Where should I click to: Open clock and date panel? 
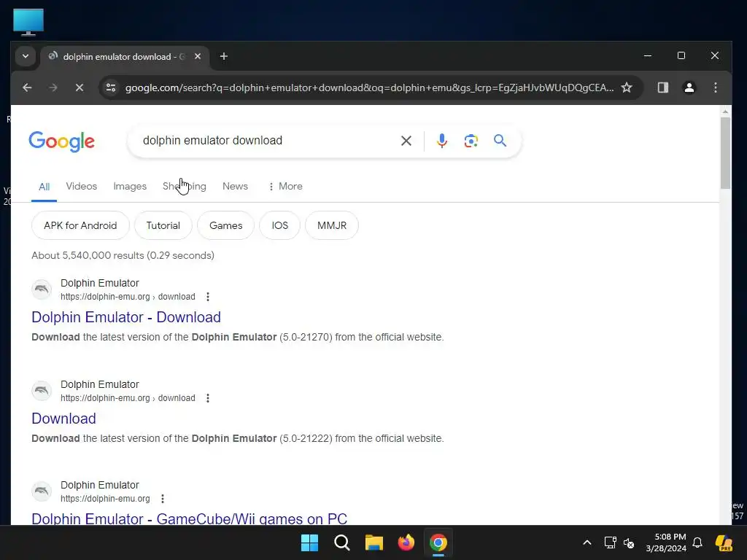[x=666, y=542]
